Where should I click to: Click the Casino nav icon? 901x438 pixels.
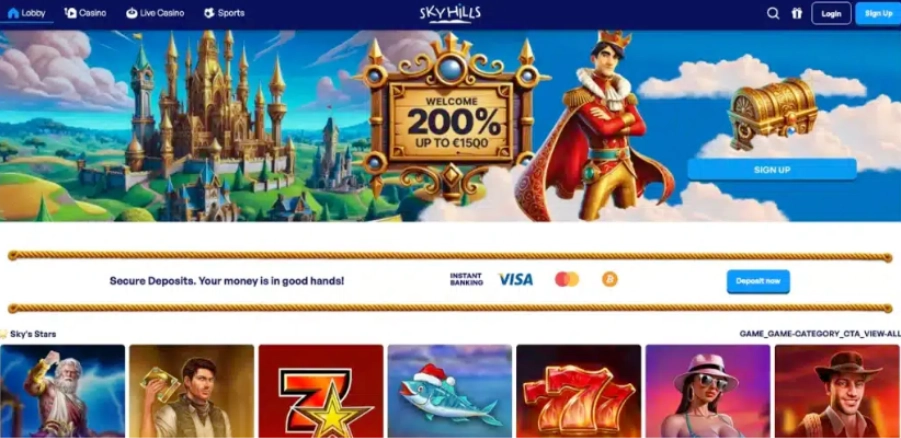click(71, 13)
